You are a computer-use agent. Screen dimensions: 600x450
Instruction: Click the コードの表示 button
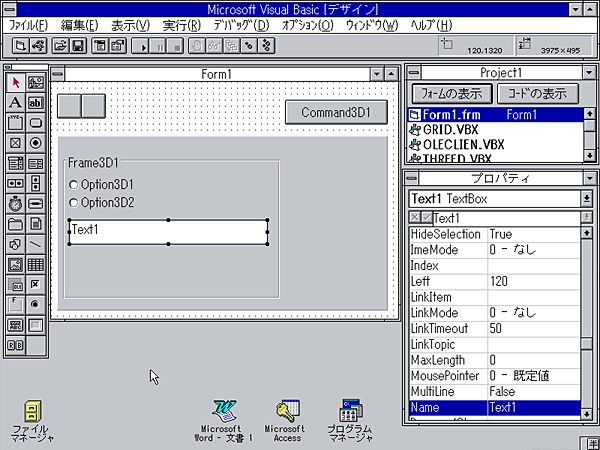(x=538, y=94)
